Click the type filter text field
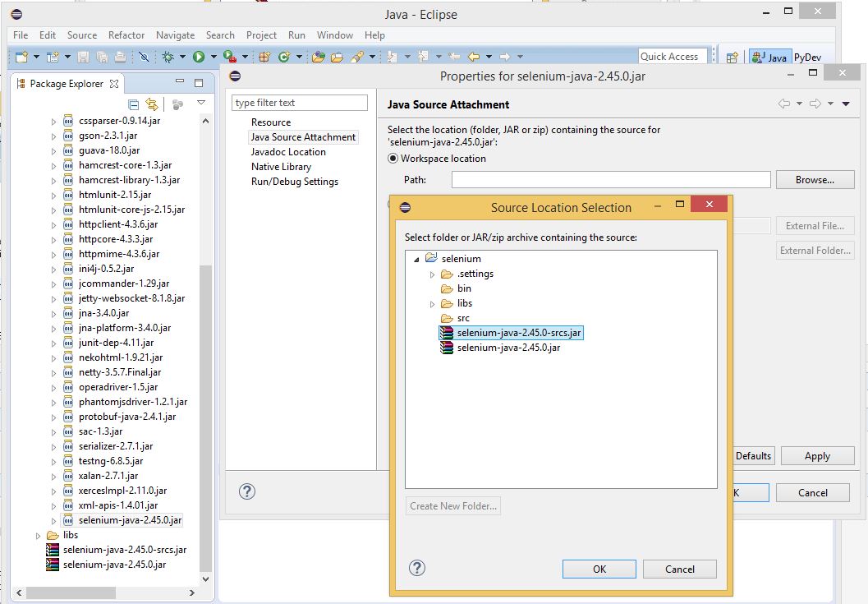868x604 pixels. [300, 103]
